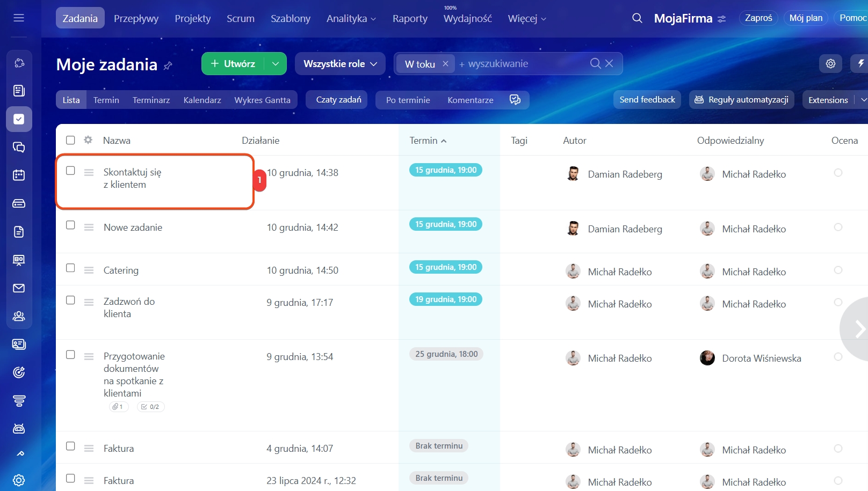The height and width of the screenshot is (491, 868).
Task: Open Reguły automatyzacji
Action: point(741,100)
